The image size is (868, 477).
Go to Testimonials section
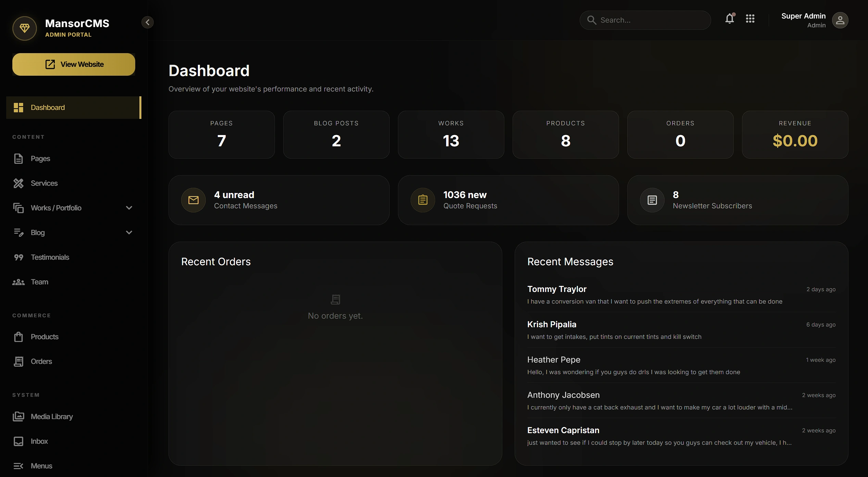click(x=74, y=257)
